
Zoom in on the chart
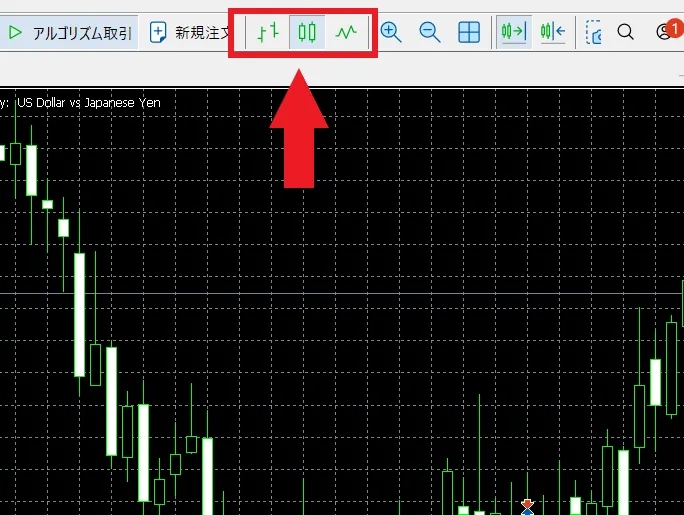pos(391,33)
